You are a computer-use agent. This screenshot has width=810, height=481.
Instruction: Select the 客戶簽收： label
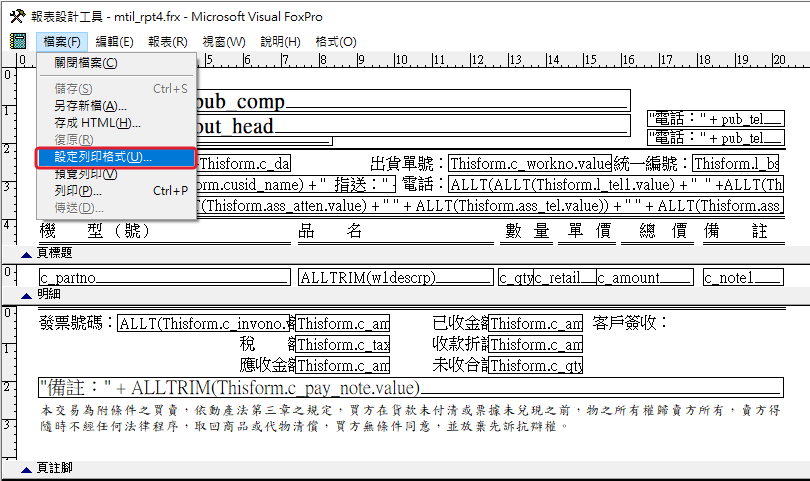point(630,323)
